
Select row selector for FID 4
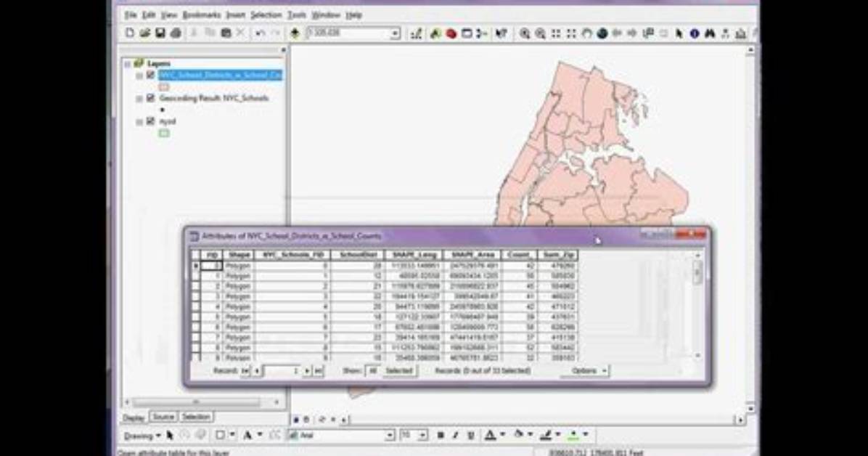195,307
